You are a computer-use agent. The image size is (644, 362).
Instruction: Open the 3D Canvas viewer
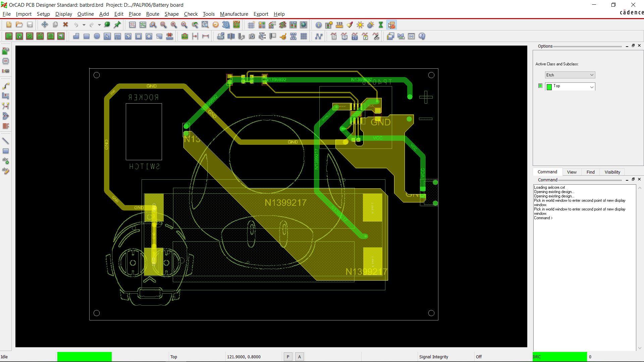[x=226, y=25]
